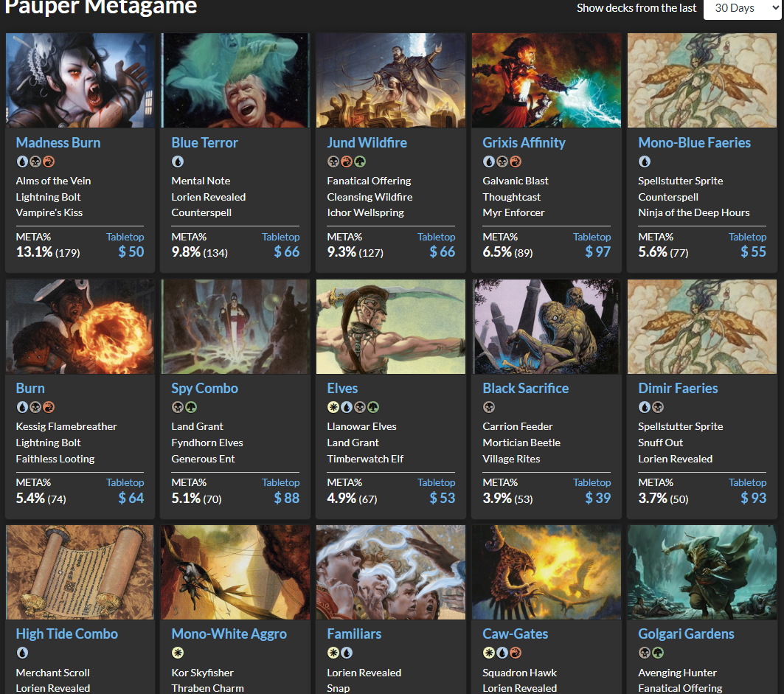
Task: Open the Dimir Faeries deck archetype
Action: point(678,388)
